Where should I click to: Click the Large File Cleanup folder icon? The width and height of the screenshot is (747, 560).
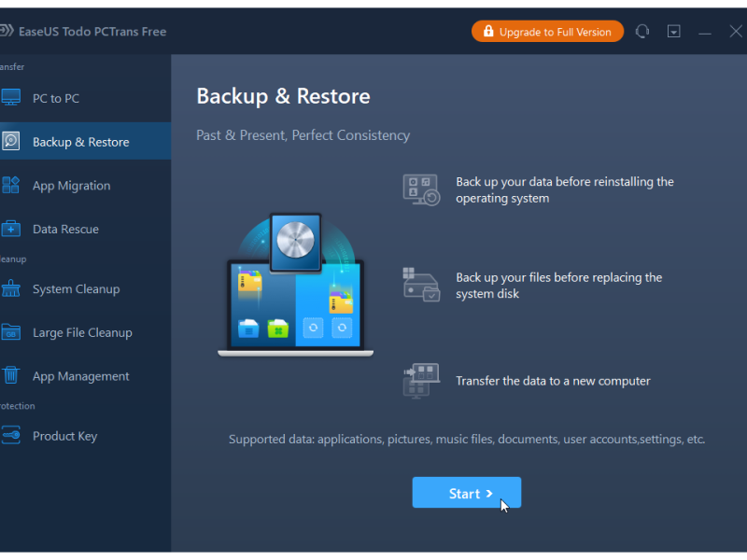point(10,332)
